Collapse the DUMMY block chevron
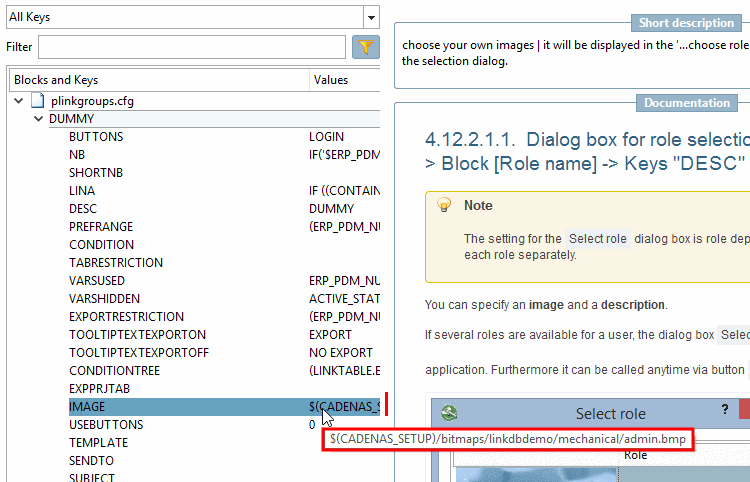Image resolution: width=750 pixels, height=482 pixels. [39, 119]
